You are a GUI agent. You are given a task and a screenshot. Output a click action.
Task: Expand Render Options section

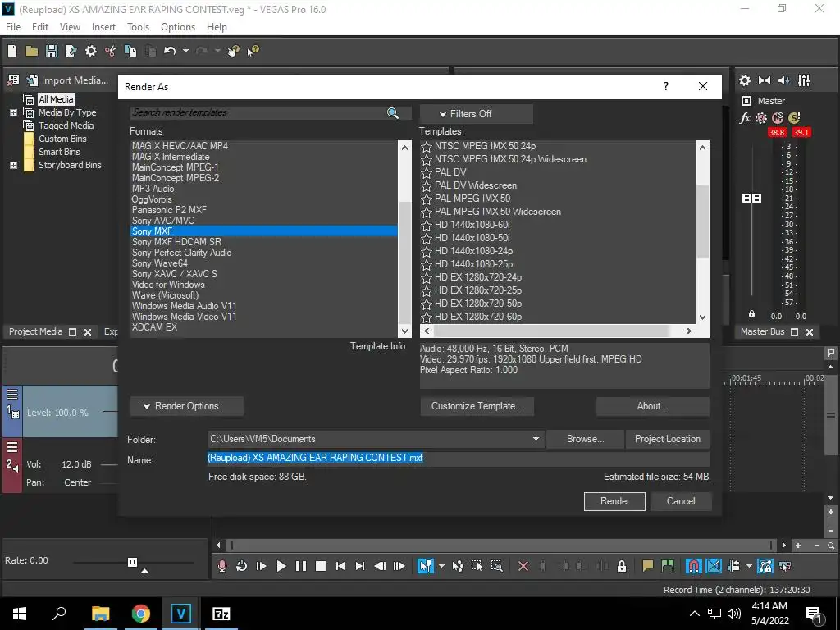(187, 406)
